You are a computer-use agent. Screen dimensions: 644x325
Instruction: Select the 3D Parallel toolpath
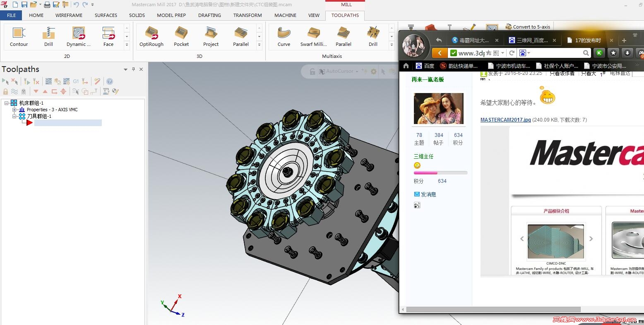click(x=241, y=36)
